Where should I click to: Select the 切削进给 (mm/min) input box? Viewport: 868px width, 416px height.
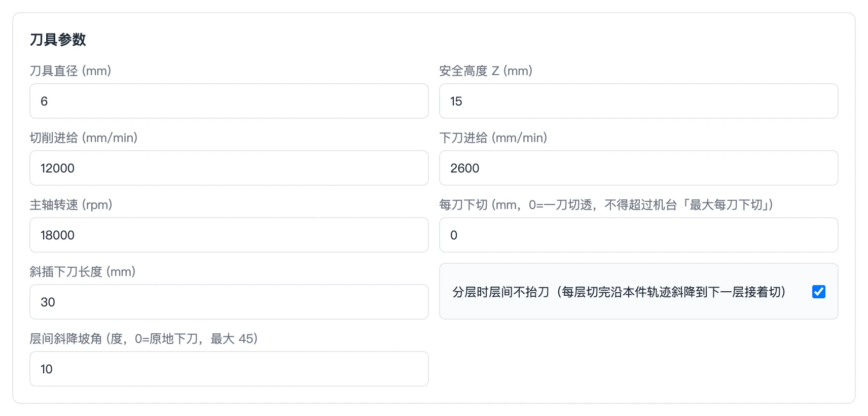tap(229, 168)
